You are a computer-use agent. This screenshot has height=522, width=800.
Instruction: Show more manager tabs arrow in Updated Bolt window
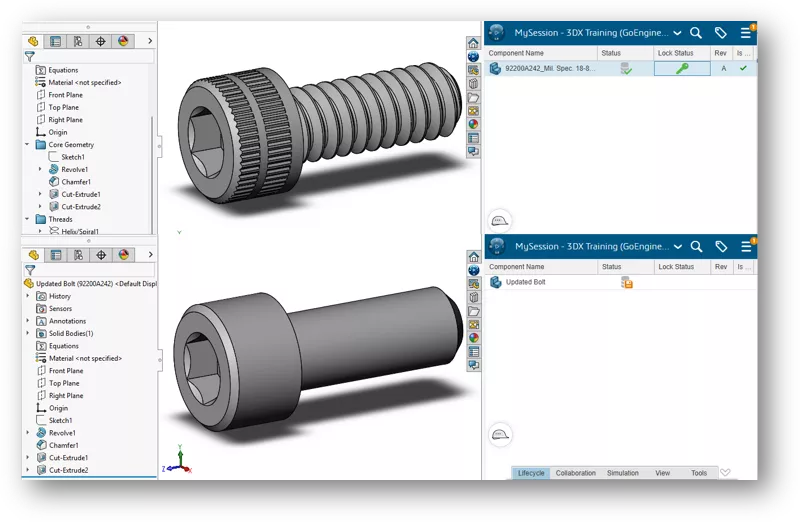tap(151, 255)
